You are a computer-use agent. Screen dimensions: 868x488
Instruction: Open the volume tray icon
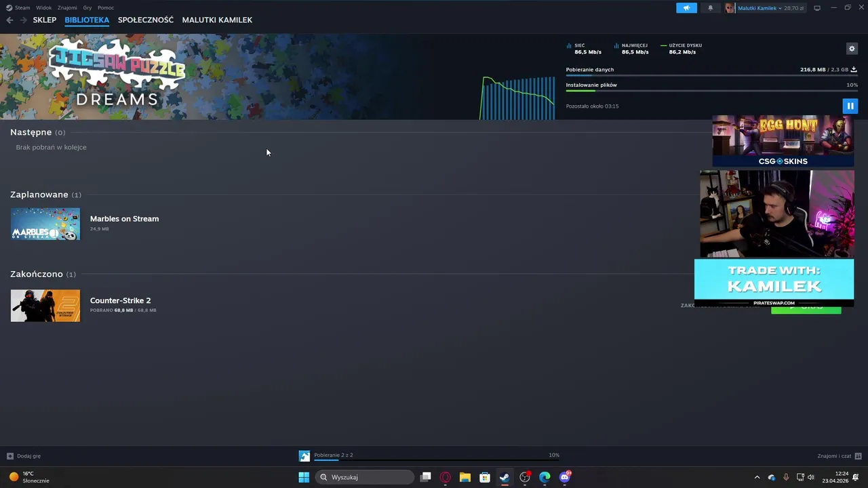point(811,477)
